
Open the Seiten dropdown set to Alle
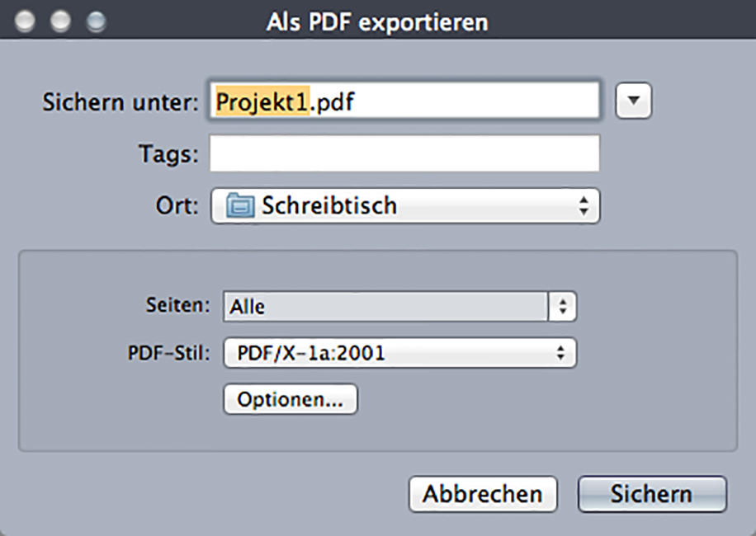click(386, 307)
